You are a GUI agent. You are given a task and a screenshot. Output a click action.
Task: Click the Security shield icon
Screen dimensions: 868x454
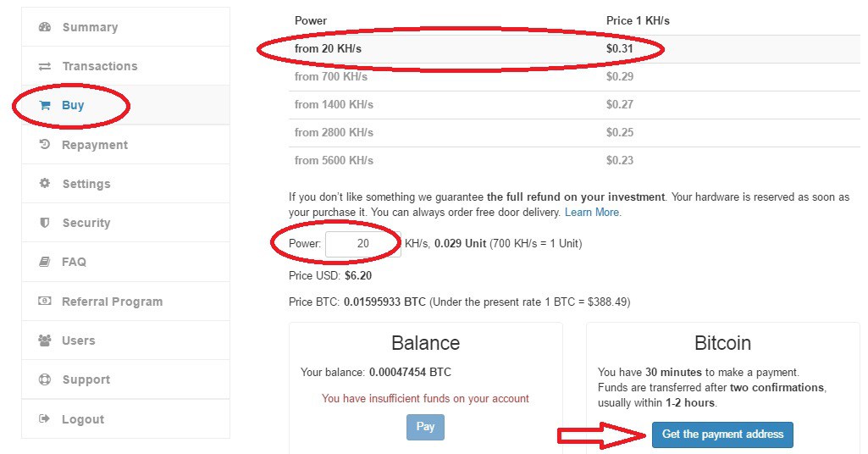(x=45, y=223)
